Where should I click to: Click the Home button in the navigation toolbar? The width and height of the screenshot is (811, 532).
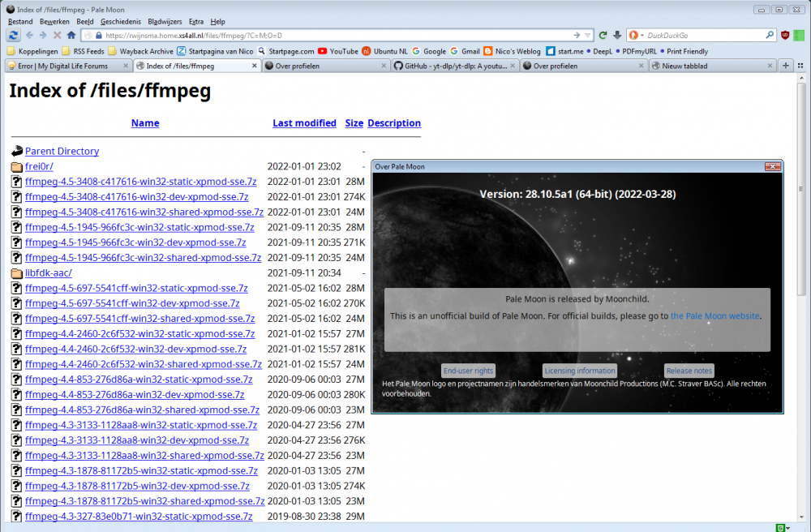[71, 36]
